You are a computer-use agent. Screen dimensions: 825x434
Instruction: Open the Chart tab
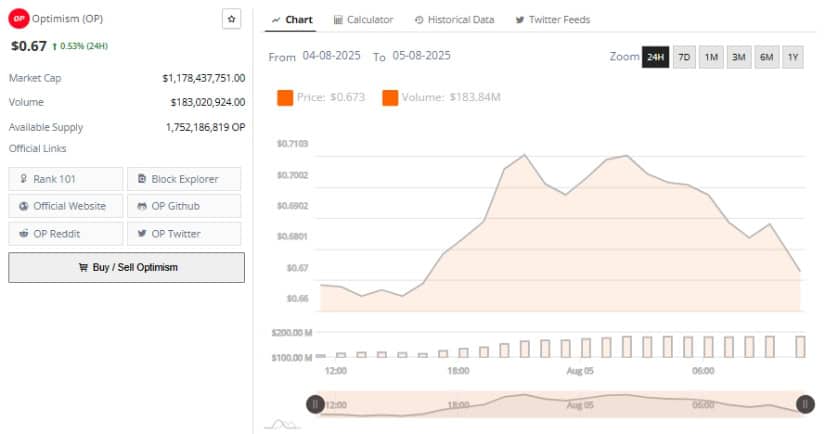292,20
